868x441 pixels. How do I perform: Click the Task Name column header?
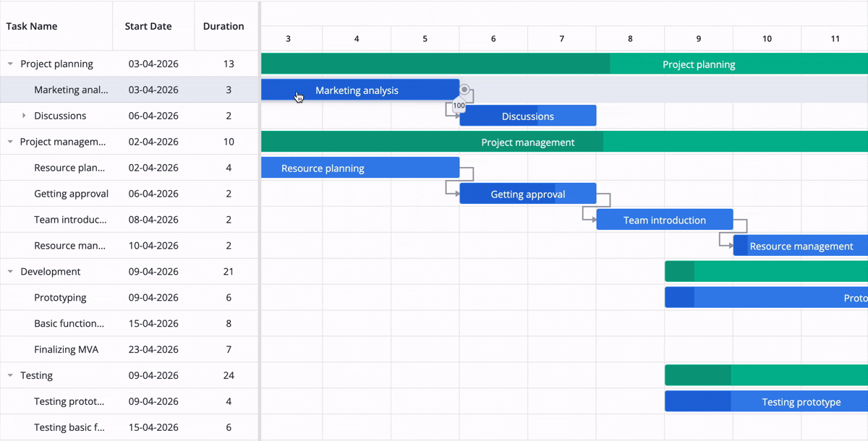(x=31, y=26)
